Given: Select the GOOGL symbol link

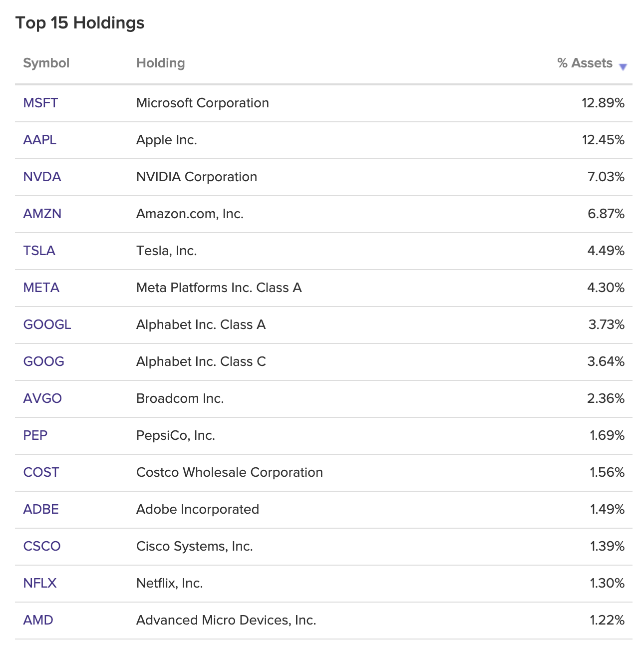Looking at the screenshot, I should pyautogui.click(x=47, y=324).
